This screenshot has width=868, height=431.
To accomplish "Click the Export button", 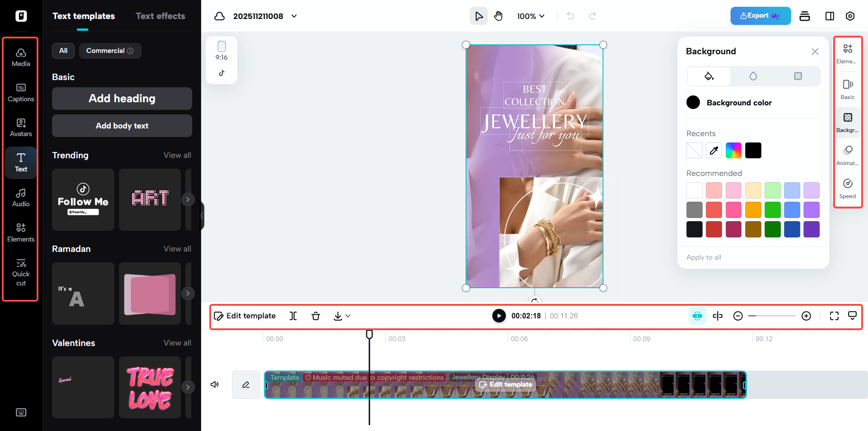I will pos(760,15).
